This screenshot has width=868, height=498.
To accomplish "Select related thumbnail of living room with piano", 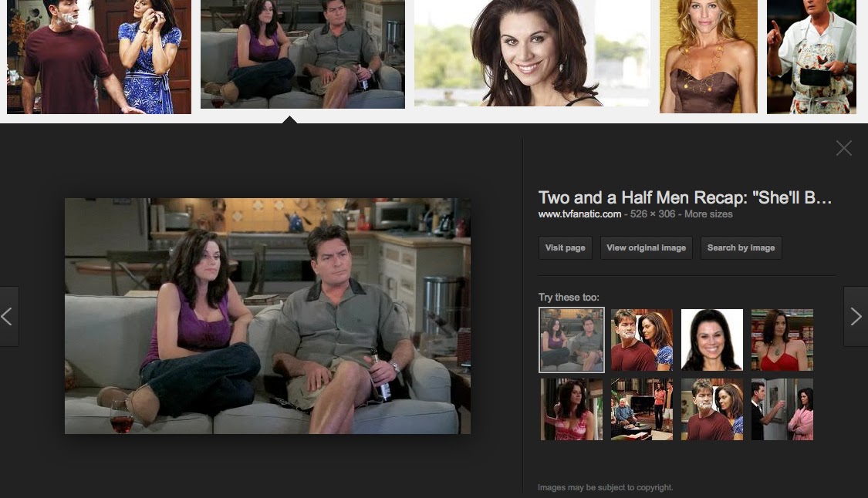I will 642,409.
